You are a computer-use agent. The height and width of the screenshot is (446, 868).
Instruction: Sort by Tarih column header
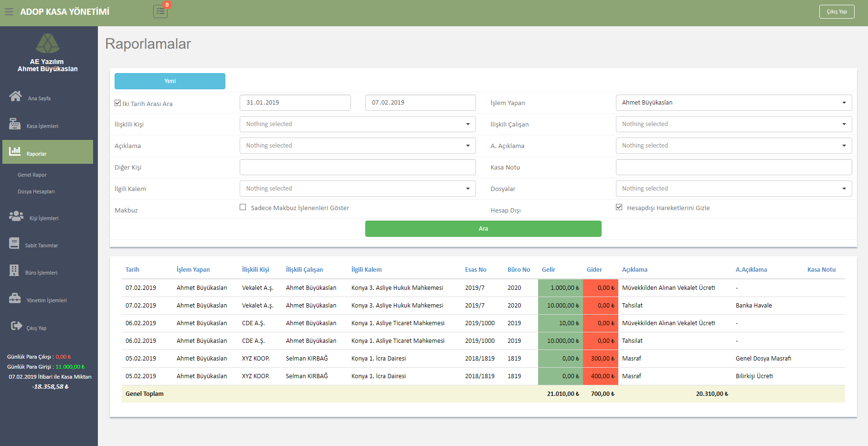132,270
